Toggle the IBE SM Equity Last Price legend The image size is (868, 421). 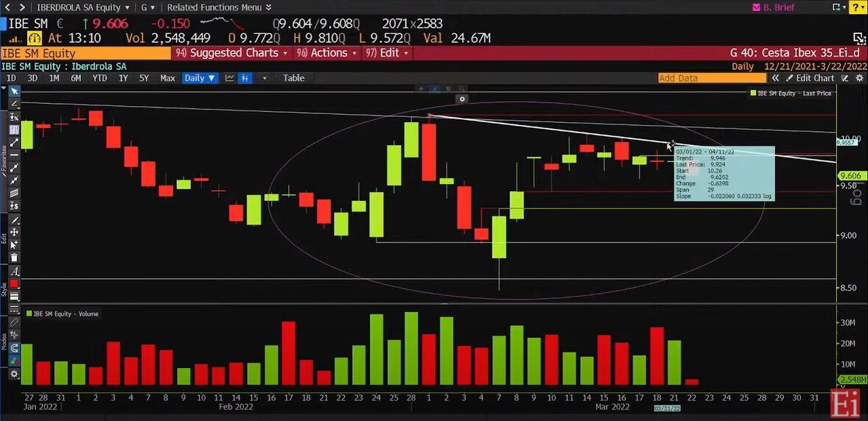pyautogui.click(x=791, y=93)
